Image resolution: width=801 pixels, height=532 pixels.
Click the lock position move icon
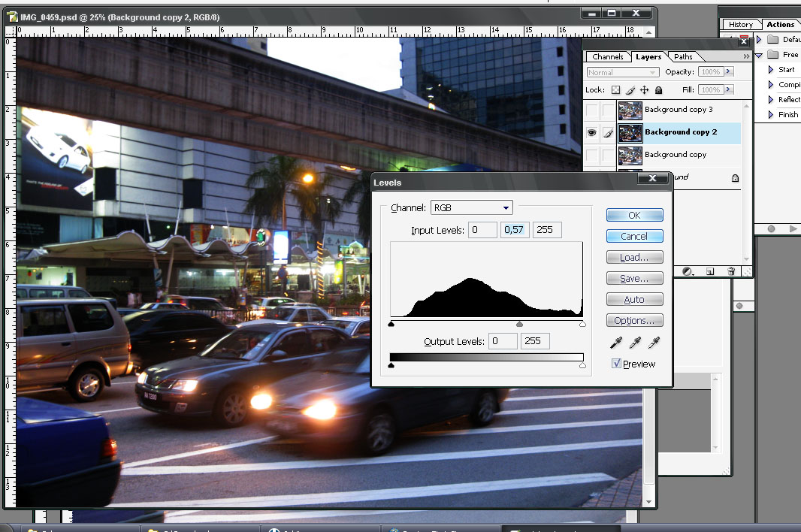644,90
